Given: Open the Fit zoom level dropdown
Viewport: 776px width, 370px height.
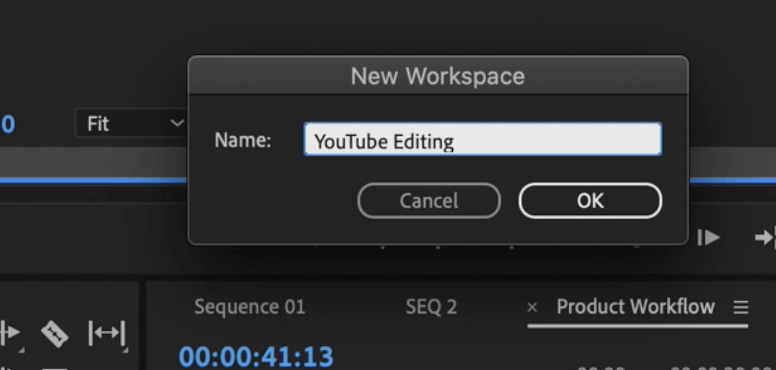Looking at the screenshot, I should tap(131, 123).
